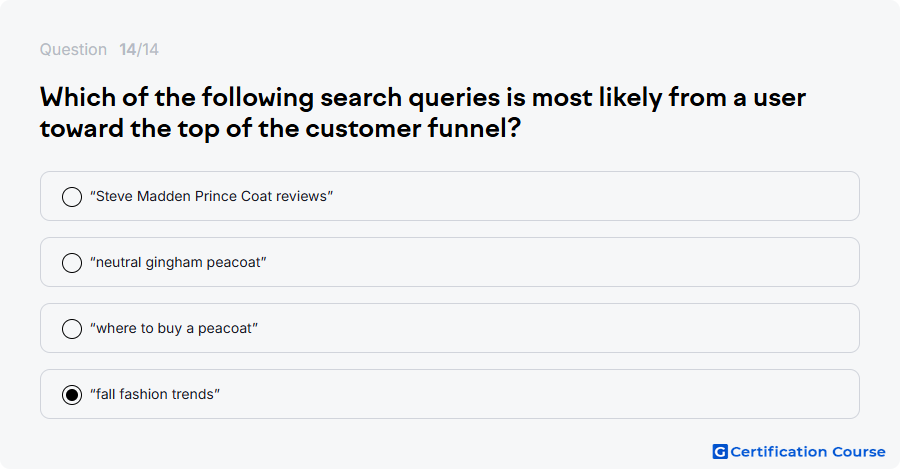
Task: Click the word "funnel?" in the heading
Action: pos(474,128)
